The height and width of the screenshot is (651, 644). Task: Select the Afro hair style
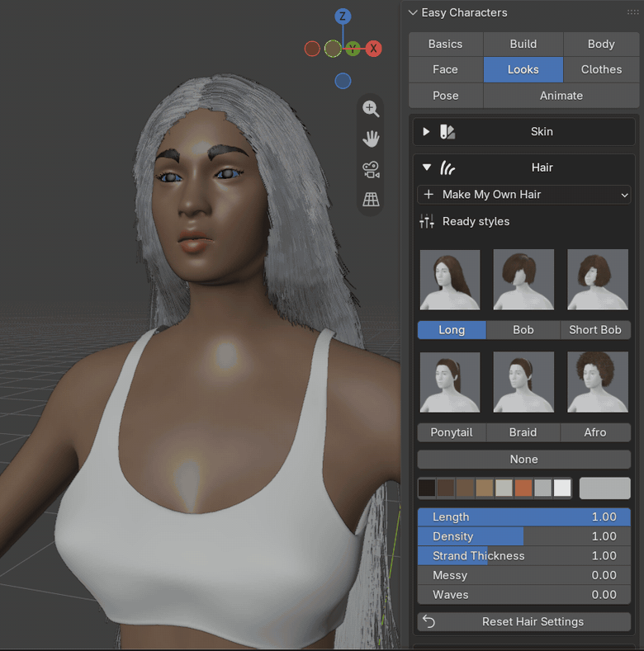tap(595, 432)
